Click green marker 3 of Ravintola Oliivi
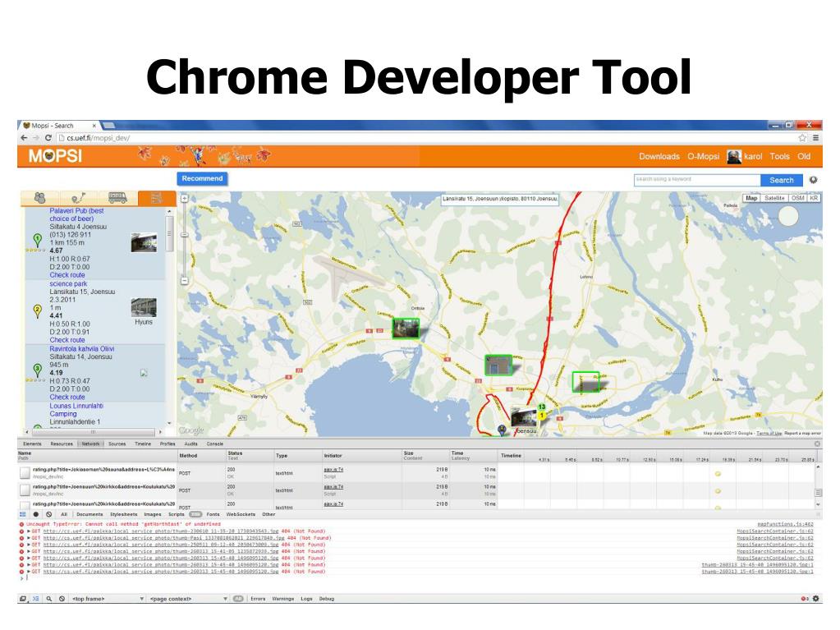Screen dimensions: 840x630 coord(38,370)
